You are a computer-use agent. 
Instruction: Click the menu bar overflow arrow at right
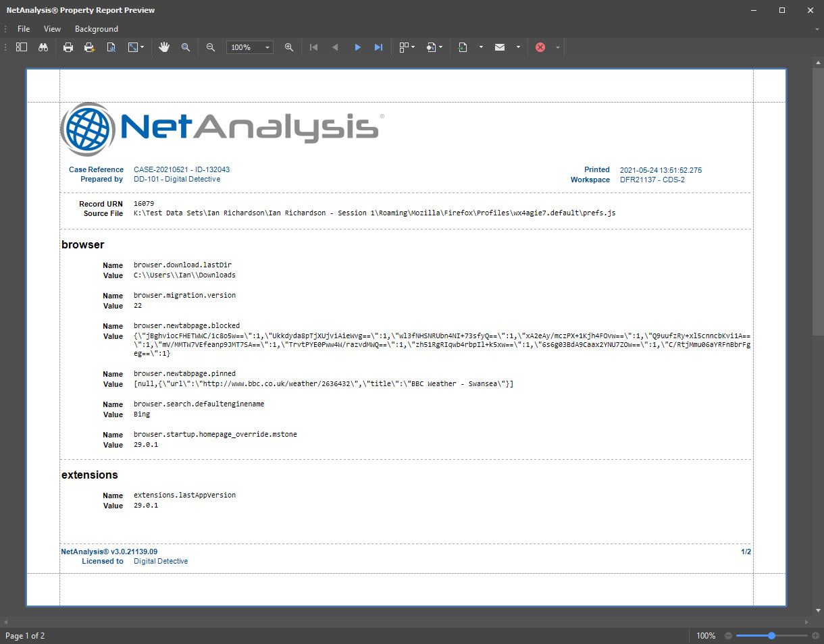click(817, 29)
